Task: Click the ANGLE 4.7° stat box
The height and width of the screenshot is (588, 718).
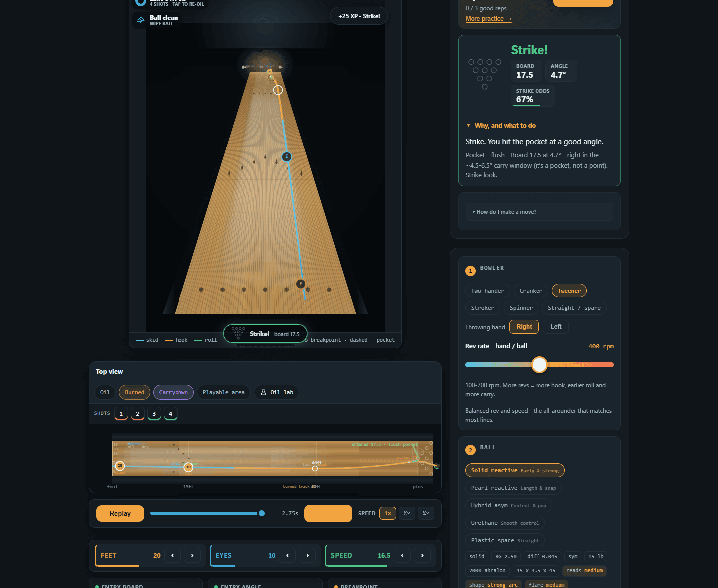Action: [561, 71]
